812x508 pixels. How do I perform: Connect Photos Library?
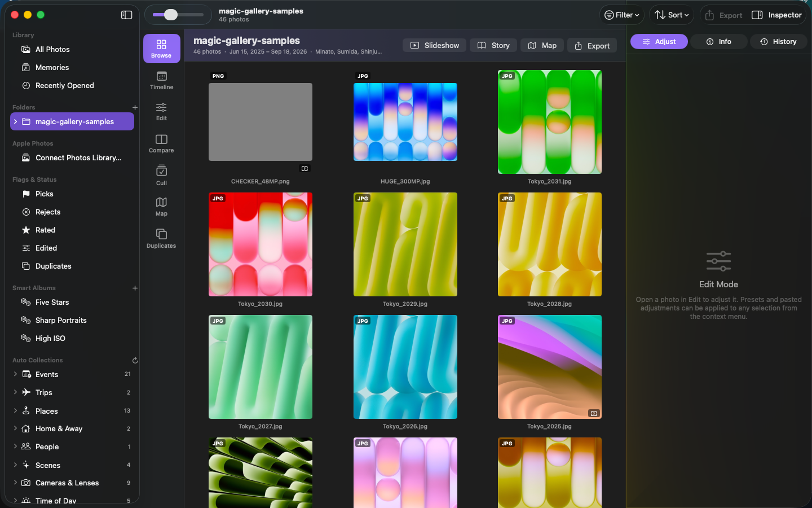[x=72, y=158]
